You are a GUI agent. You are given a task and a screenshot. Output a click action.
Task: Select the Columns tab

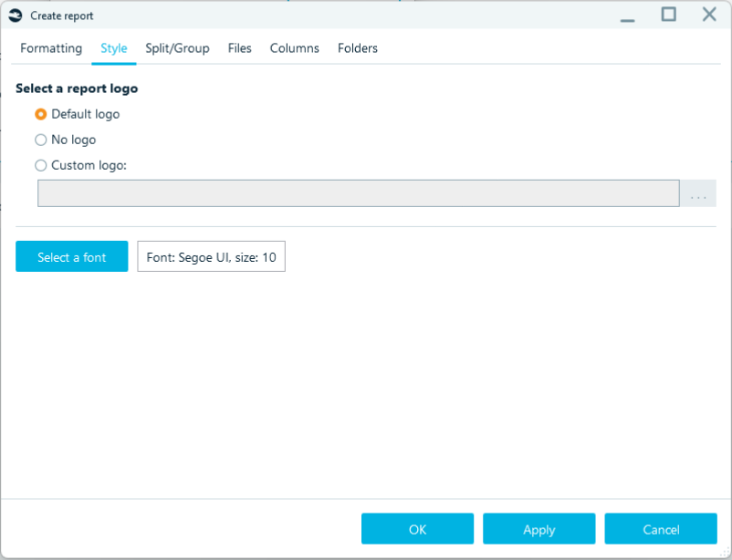pos(295,48)
